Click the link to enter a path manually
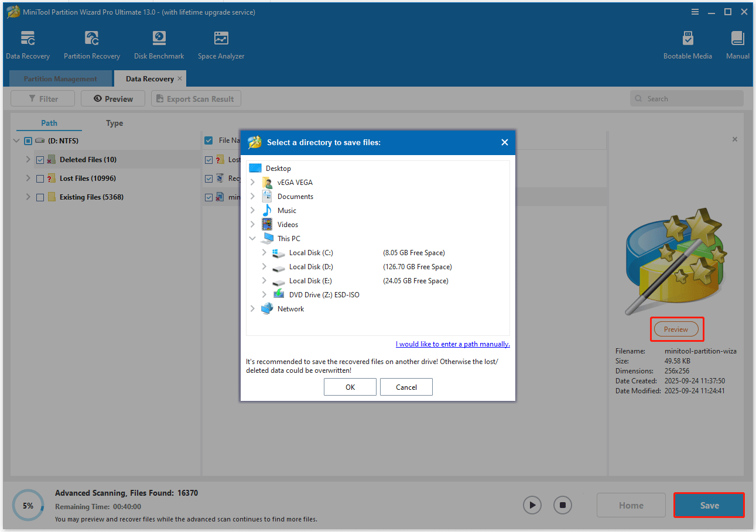The image size is (756, 532). pyautogui.click(x=452, y=344)
